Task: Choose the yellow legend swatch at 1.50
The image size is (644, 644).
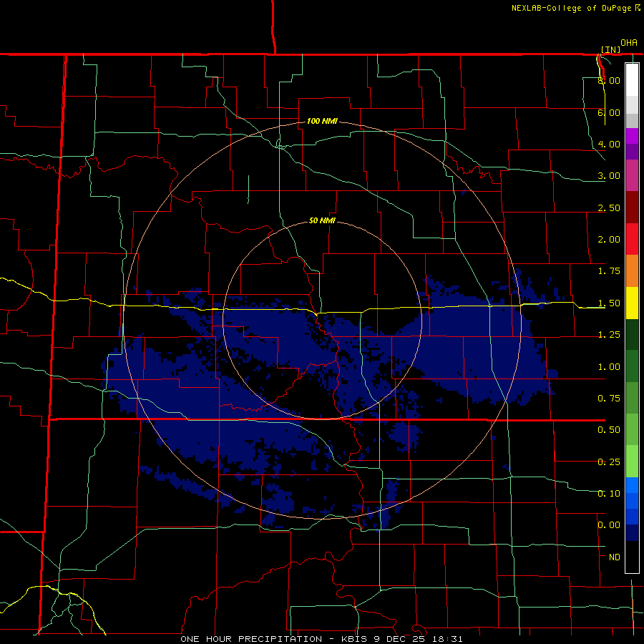Action: [632, 303]
